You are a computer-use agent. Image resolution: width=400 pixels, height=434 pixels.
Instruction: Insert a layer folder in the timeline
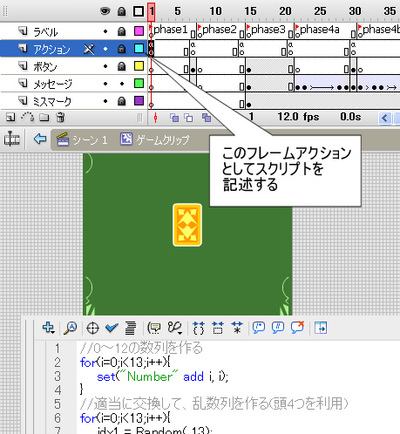click(x=44, y=117)
